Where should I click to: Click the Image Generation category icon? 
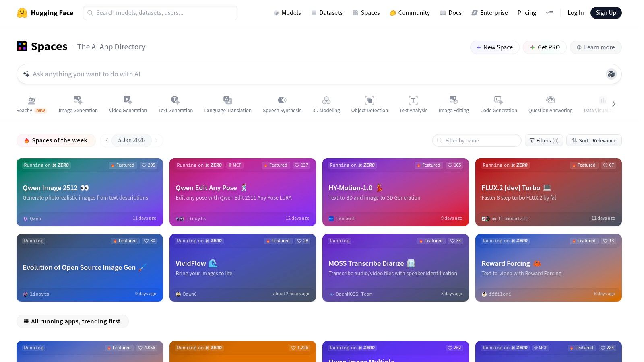point(78,100)
